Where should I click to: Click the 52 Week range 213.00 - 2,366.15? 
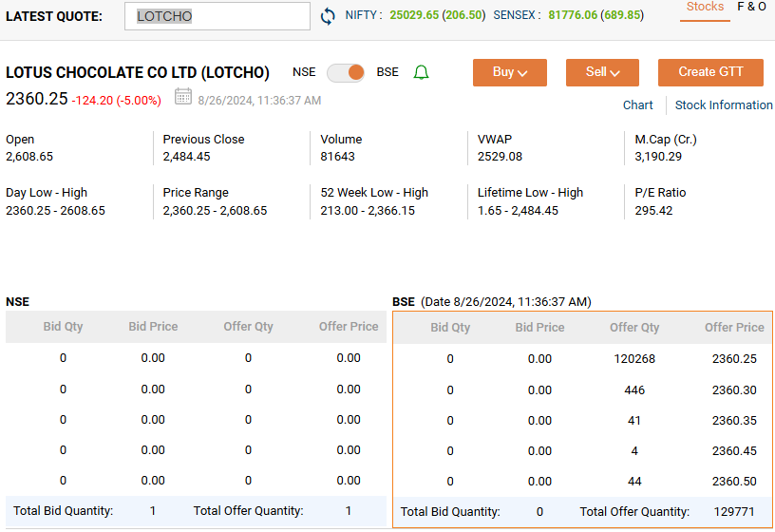[x=368, y=211]
